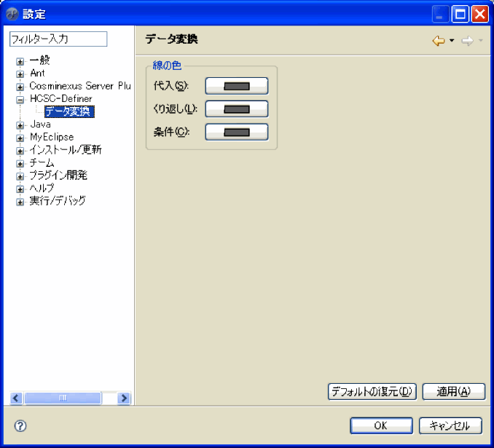Click the back navigation arrow icon
Screen dimensions: 494x448
click(439, 40)
